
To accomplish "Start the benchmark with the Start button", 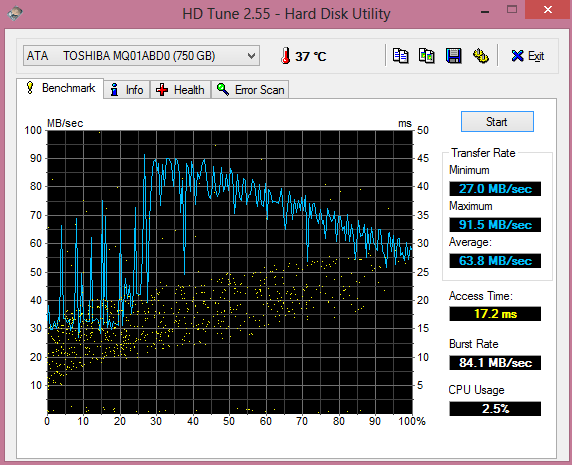I will pyautogui.click(x=497, y=121).
